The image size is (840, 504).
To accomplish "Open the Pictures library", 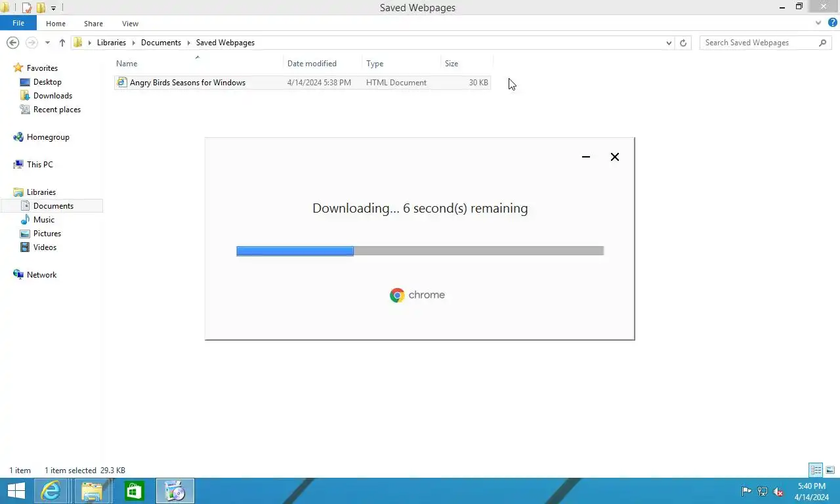I will (x=47, y=234).
